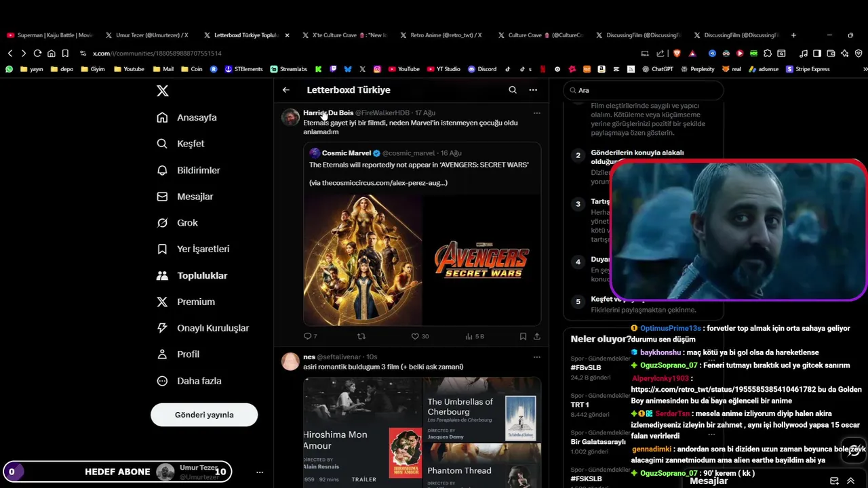Search within Letterboxd Türkiye community
The height and width of the screenshot is (488, 868).
[x=513, y=89]
